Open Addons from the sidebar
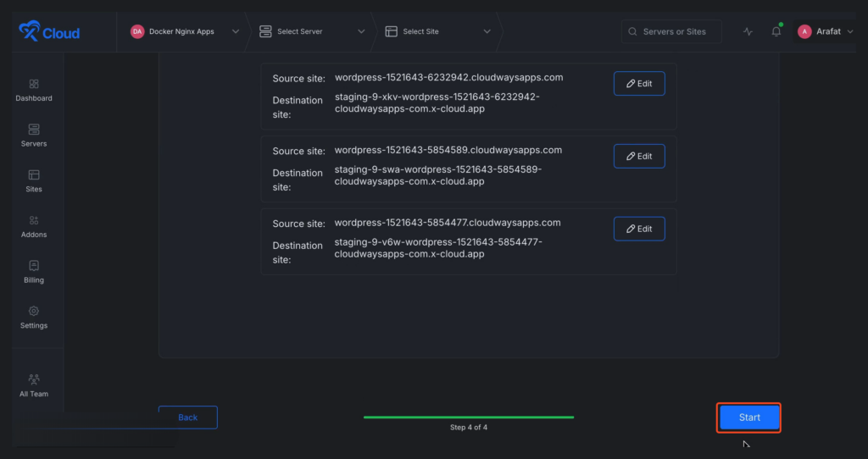Viewport: 868px width, 459px height. (x=34, y=226)
